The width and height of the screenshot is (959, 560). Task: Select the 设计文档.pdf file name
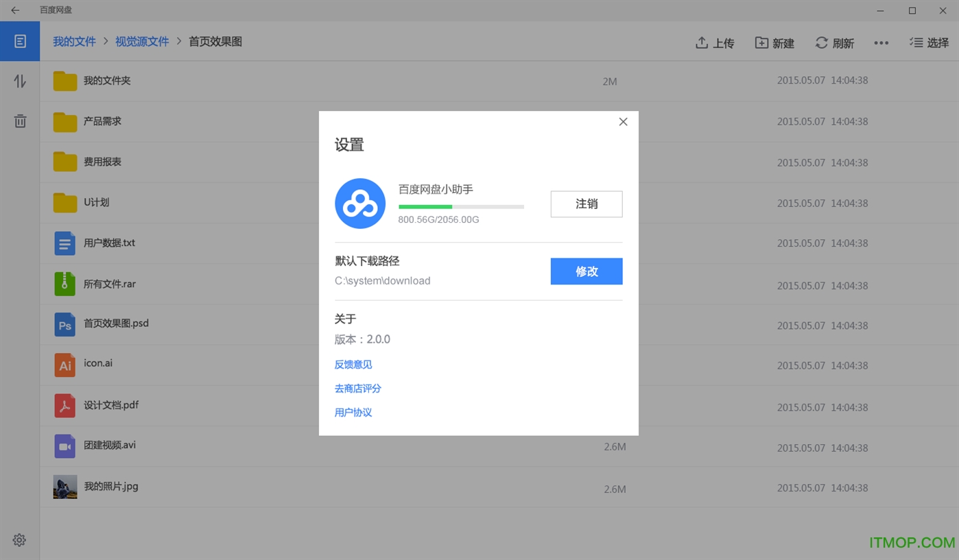coord(110,405)
